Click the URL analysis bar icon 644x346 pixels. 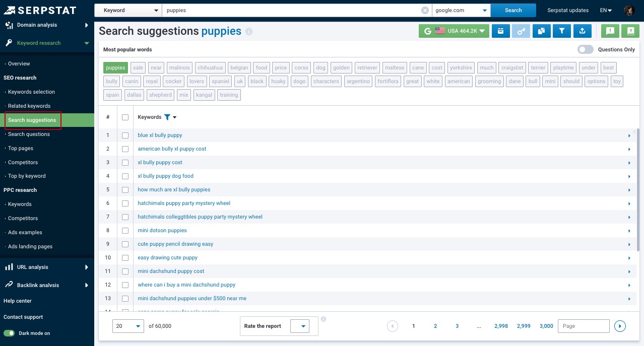[9, 267]
